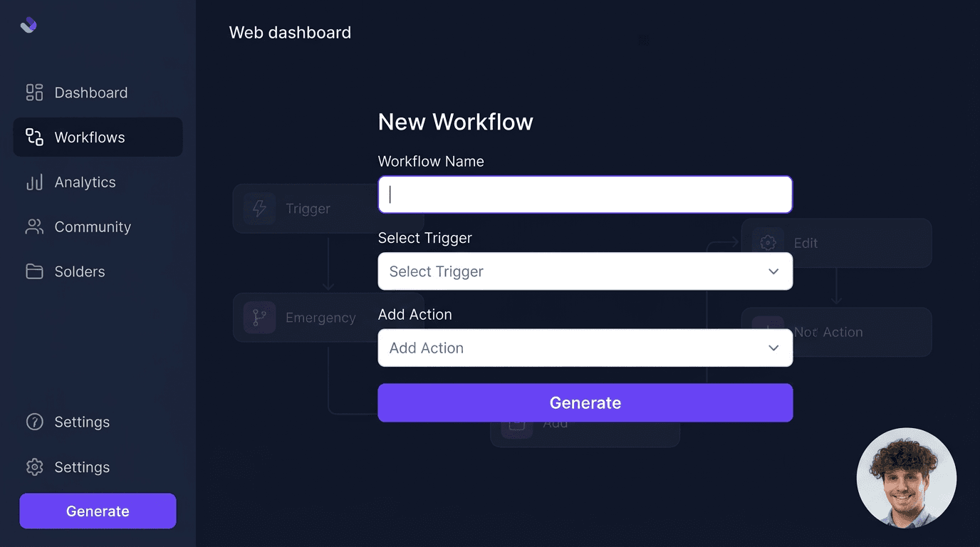Click the lightning bolt Trigger node icon

point(259,208)
